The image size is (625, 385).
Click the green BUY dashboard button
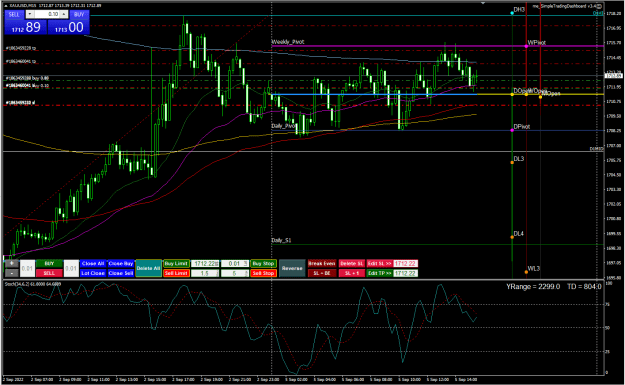49,263
